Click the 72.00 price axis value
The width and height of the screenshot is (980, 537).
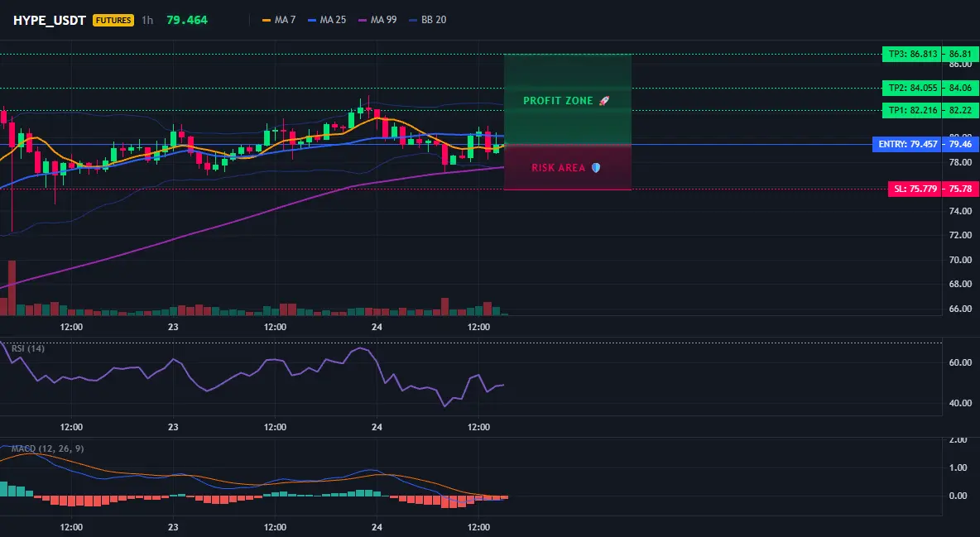pos(961,236)
